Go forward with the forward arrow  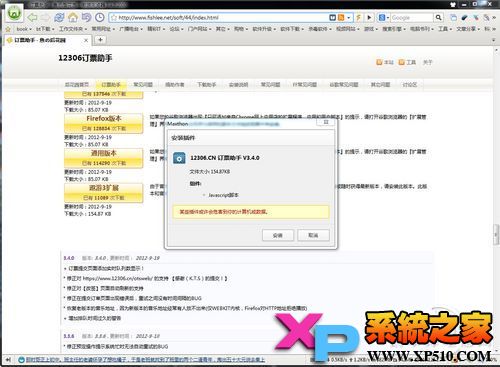pos(45,17)
